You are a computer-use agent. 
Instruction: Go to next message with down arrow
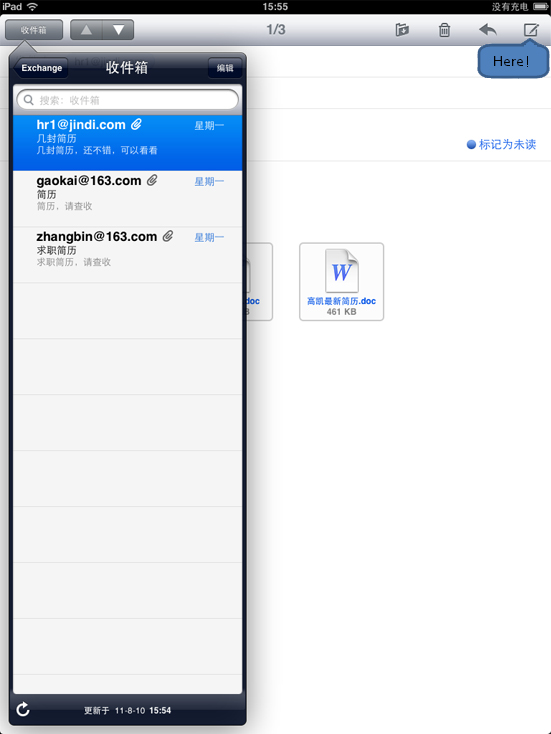click(118, 30)
